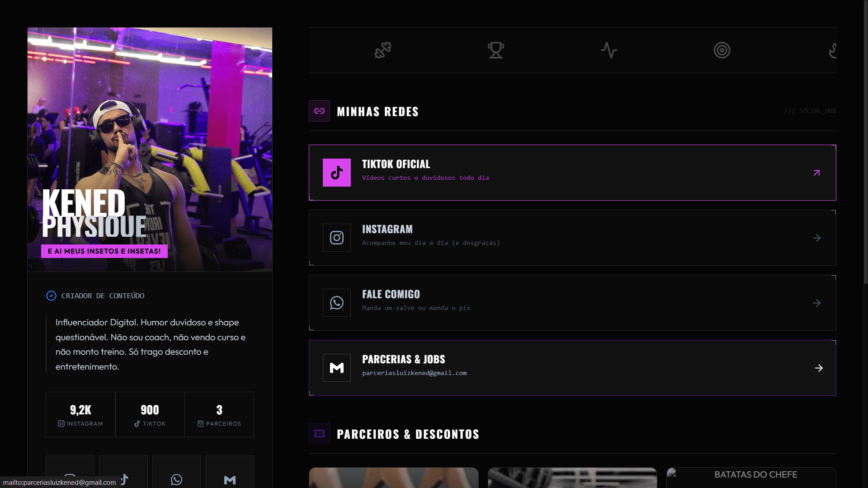Click the parceriasluizkened@gmail.com email text
The height and width of the screenshot is (488, 868).
[x=414, y=373]
